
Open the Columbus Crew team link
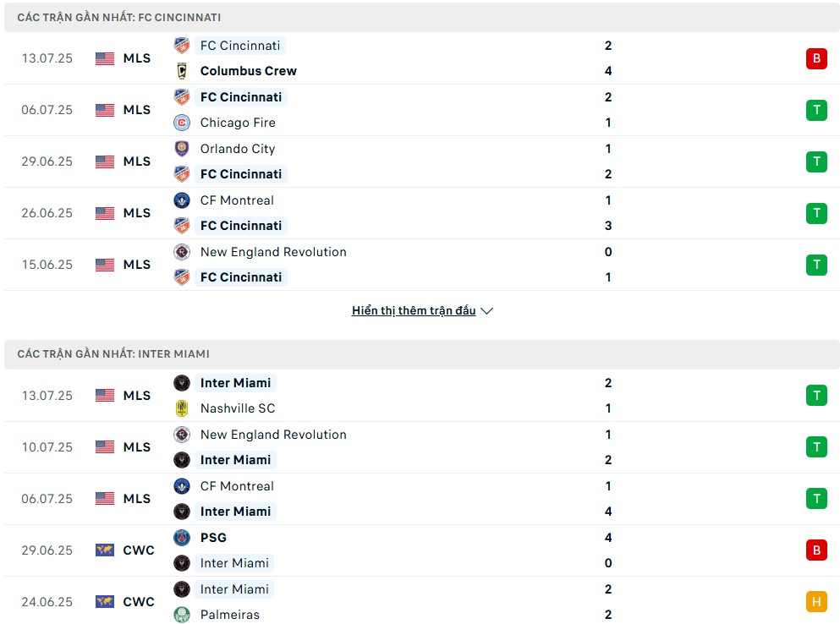248,71
